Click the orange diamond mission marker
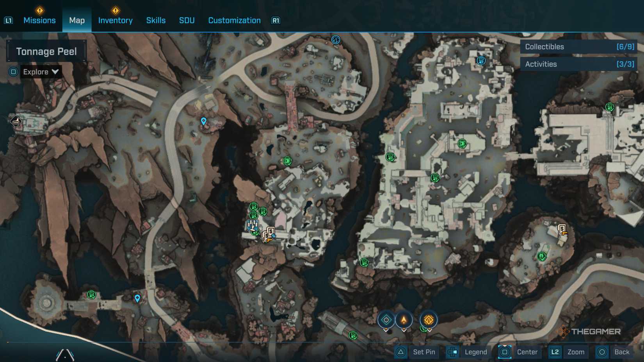 click(429, 320)
